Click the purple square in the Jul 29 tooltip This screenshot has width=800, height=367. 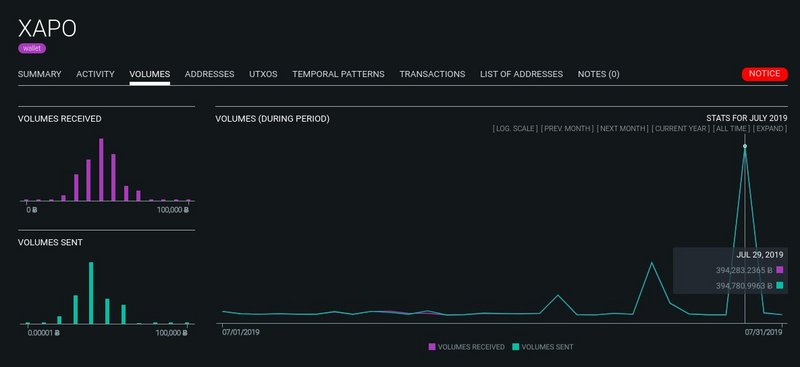tap(779, 270)
